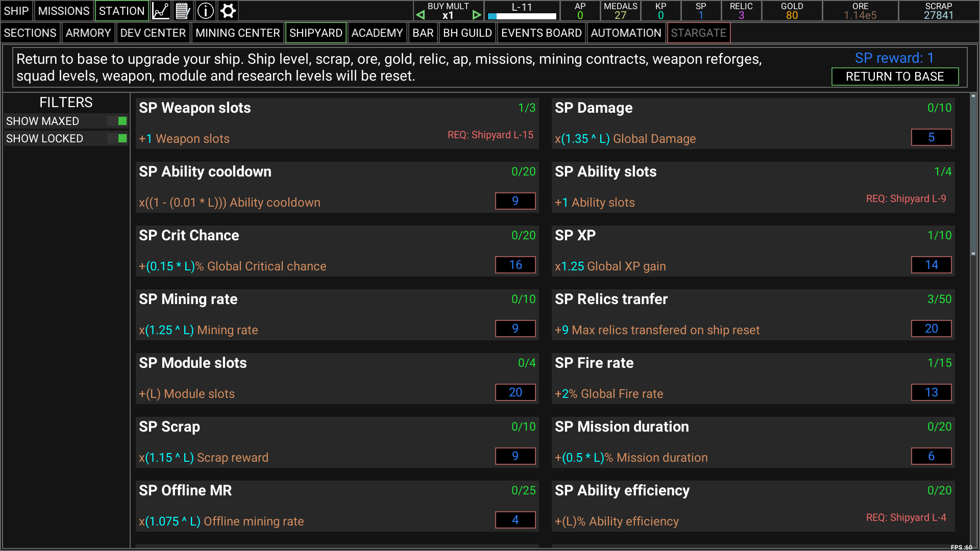Click the L-11 experience progress bar
Viewport: 980px width, 551px height.
(522, 16)
